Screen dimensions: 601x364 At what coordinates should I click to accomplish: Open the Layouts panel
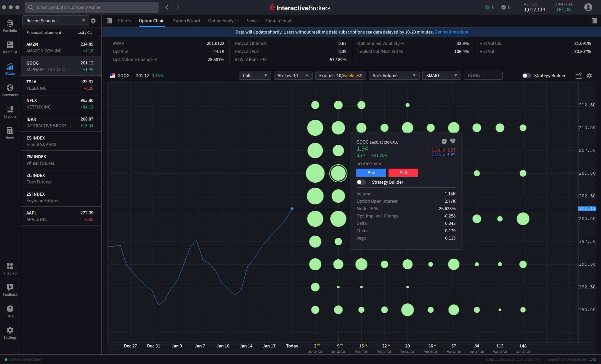[x=10, y=111]
